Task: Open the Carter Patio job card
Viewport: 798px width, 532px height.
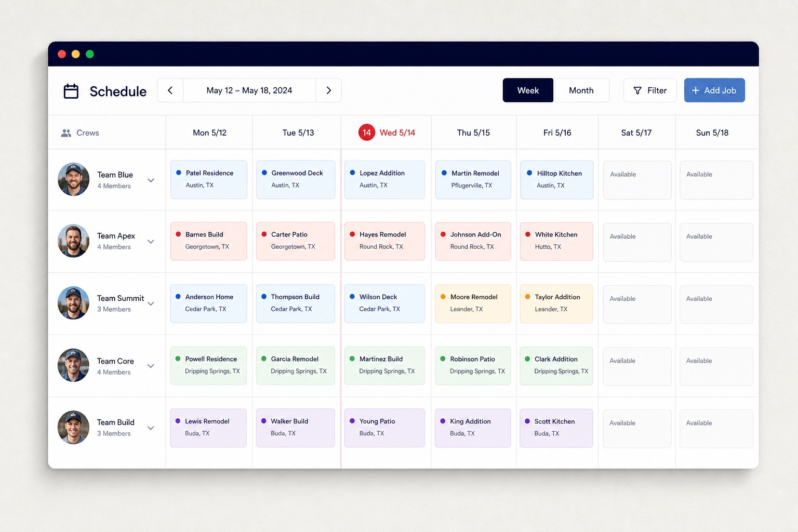Action: point(296,241)
